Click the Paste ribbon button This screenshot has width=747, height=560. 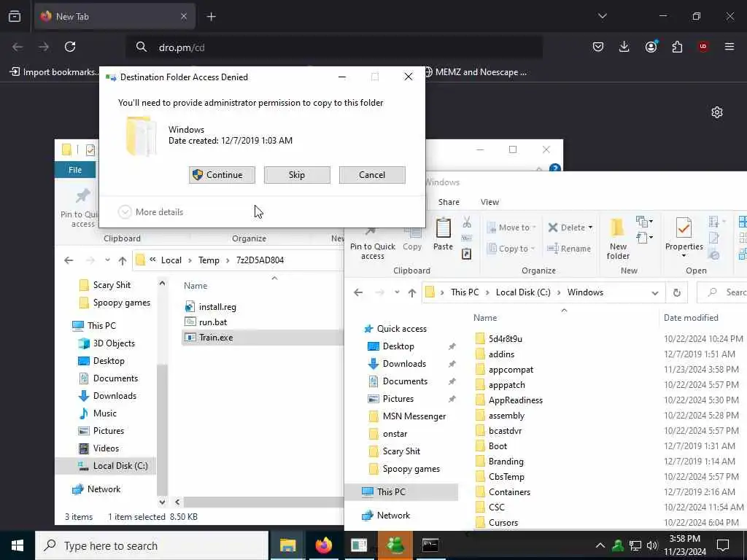[443, 234]
